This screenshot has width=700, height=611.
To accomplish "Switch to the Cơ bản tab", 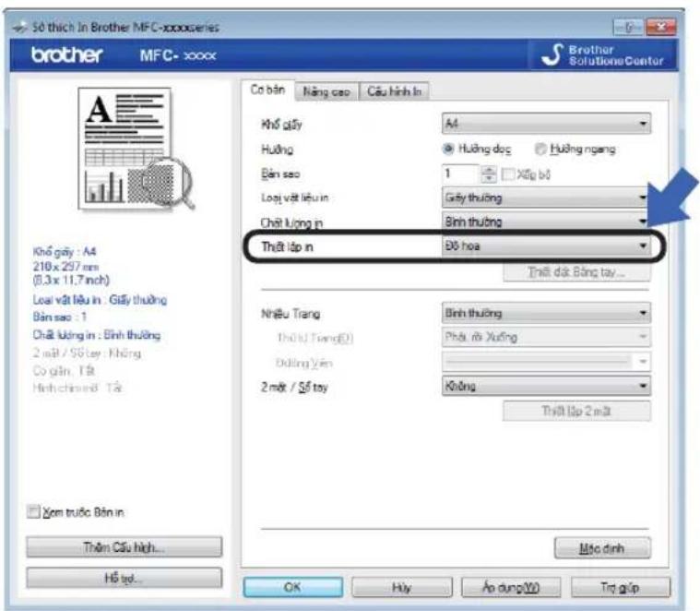I will pyautogui.click(x=267, y=90).
